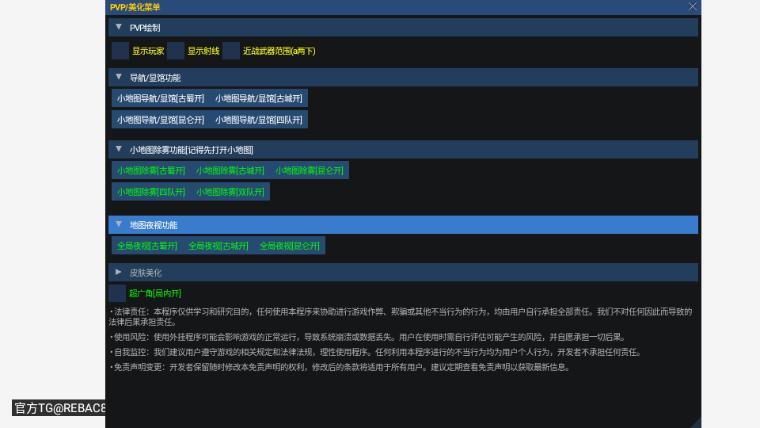760x428 pixels.
Task: Collapse the PVP绘制 section
Action: 119,28
